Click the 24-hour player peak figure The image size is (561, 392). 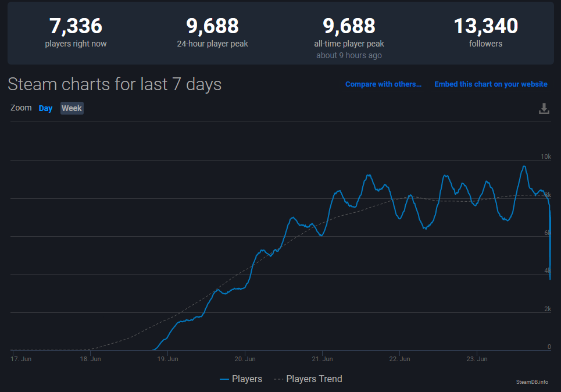(x=212, y=26)
